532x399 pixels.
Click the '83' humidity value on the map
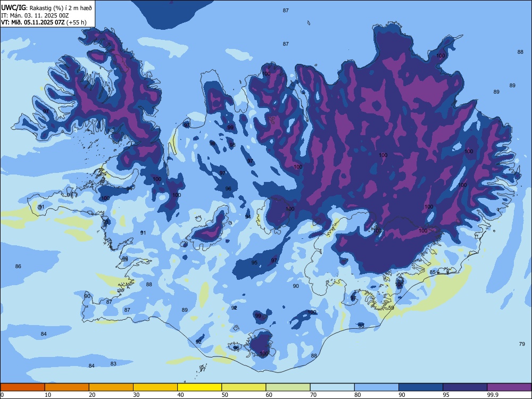point(113,364)
